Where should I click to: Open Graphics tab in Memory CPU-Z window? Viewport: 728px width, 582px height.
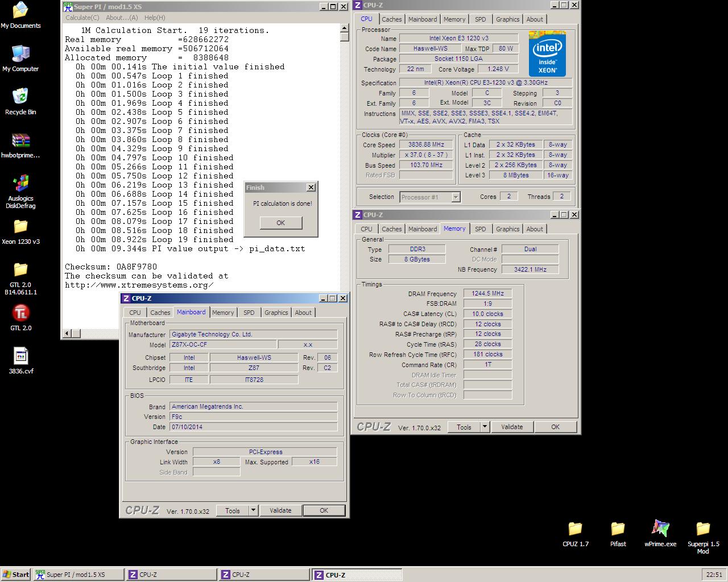click(507, 229)
